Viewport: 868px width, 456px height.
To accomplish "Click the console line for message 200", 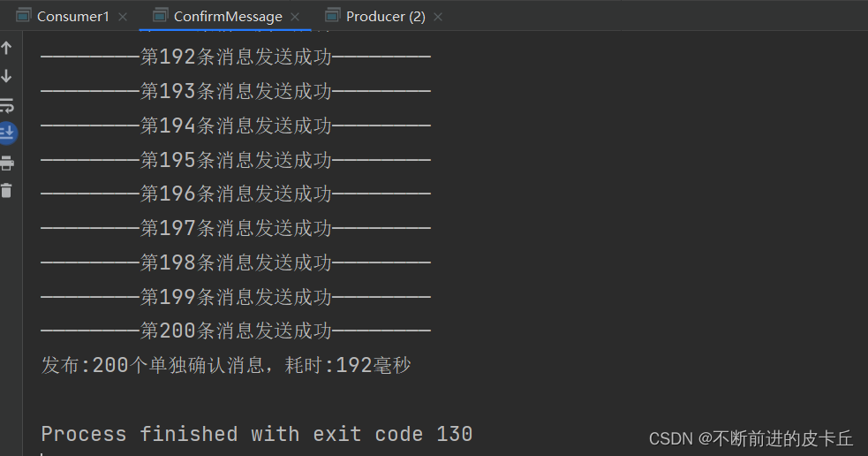I will coord(236,331).
